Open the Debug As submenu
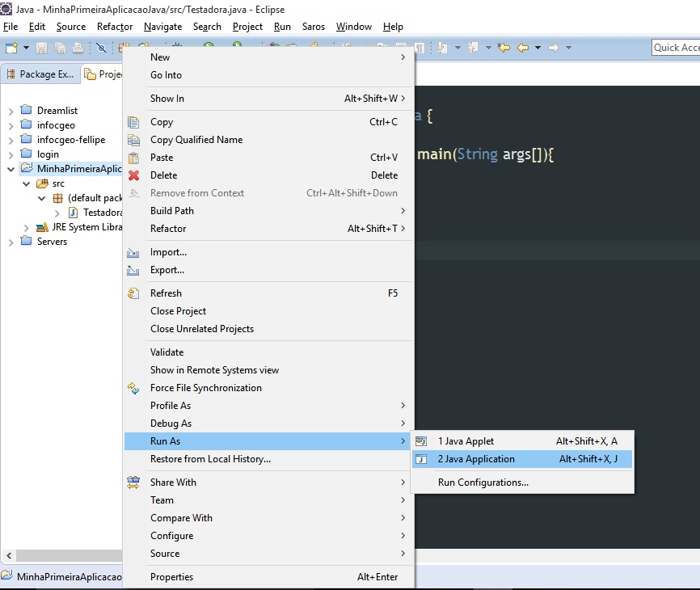 (268, 423)
